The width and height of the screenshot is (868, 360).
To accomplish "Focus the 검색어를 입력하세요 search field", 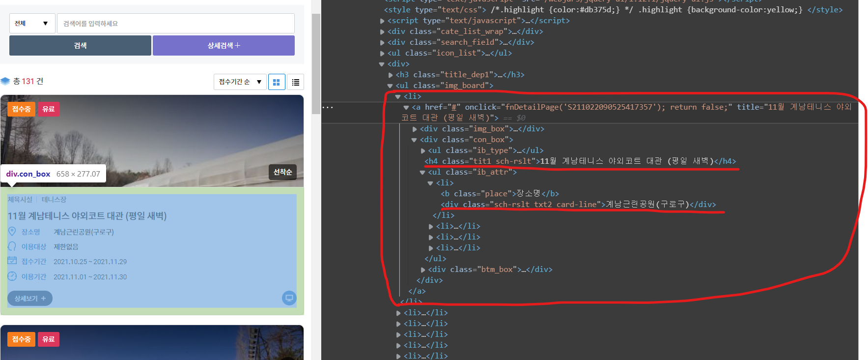I will coord(176,23).
